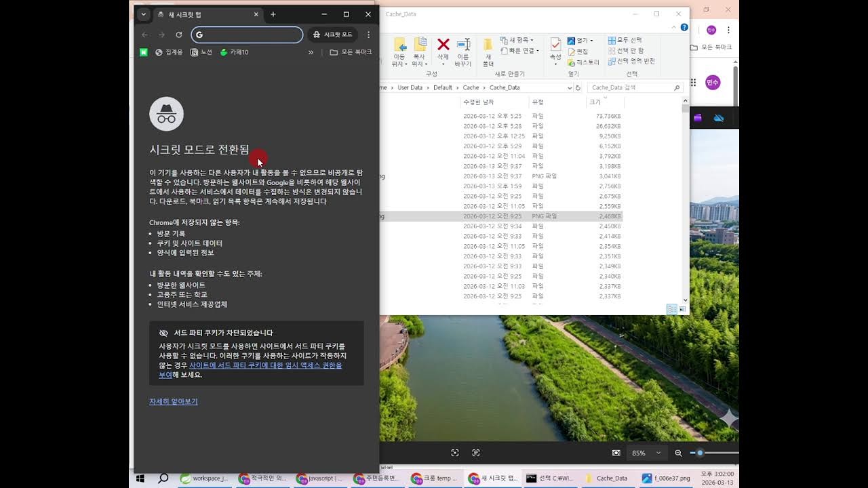Switch to the workspace_j taskbar app
Image resolution: width=868 pixels, height=488 pixels.
pos(205,478)
